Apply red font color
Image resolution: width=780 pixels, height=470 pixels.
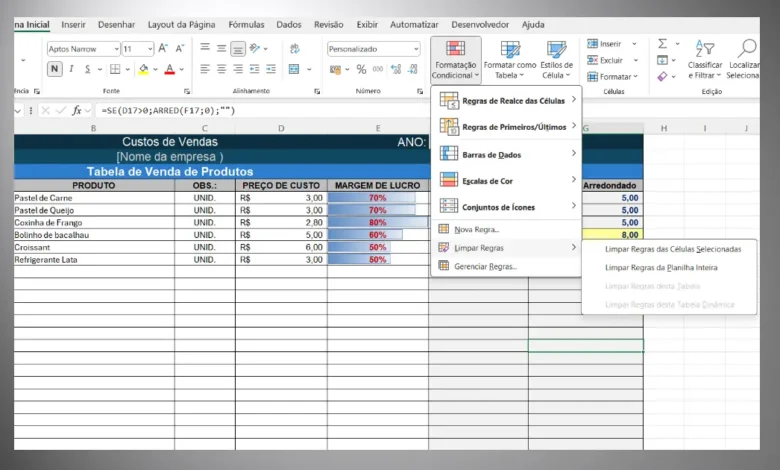(170, 69)
